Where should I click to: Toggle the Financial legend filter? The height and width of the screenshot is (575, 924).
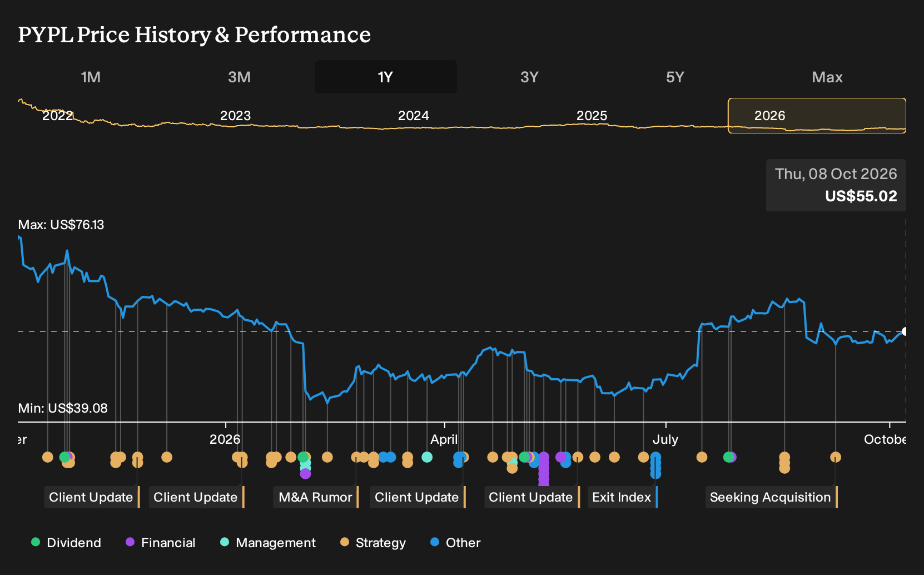click(161, 543)
